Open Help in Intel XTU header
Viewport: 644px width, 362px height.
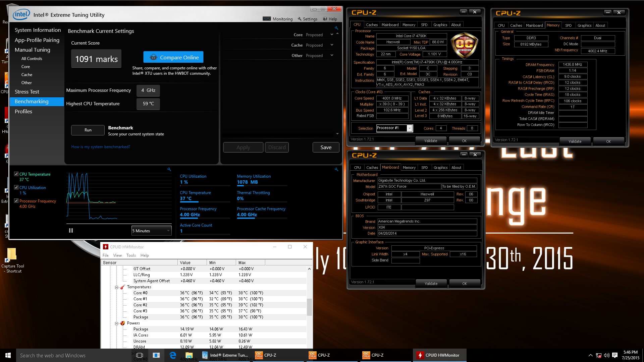point(330,19)
